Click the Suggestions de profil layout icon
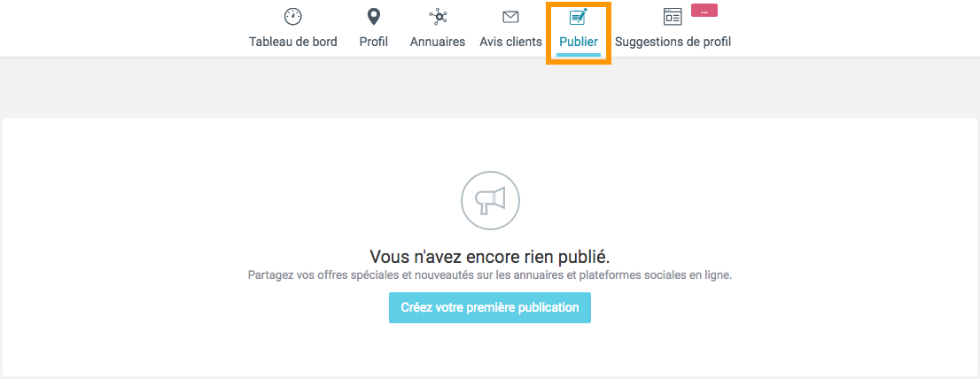Image resolution: width=980 pixels, height=379 pixels. click(x=673, y=16)
